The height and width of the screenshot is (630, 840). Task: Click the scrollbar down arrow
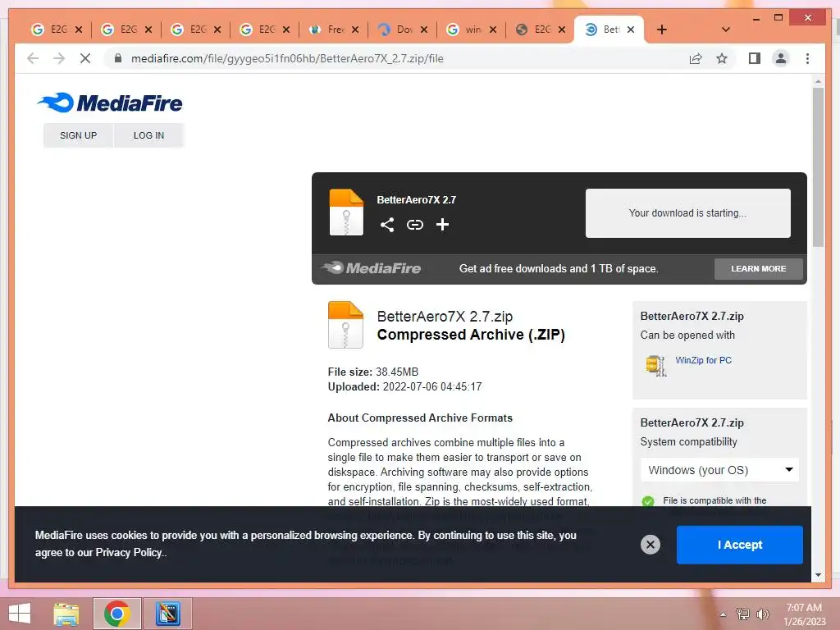[x=818, y=575]
